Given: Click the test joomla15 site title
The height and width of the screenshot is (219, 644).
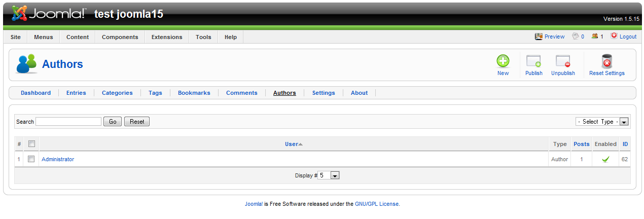Looking at the screenshot, I should click(129, 14).
